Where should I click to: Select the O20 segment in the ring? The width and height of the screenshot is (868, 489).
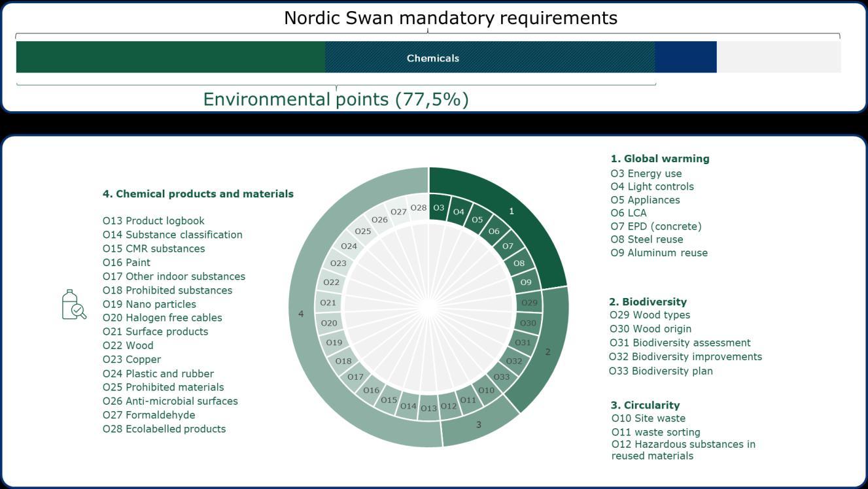point(329,323)
